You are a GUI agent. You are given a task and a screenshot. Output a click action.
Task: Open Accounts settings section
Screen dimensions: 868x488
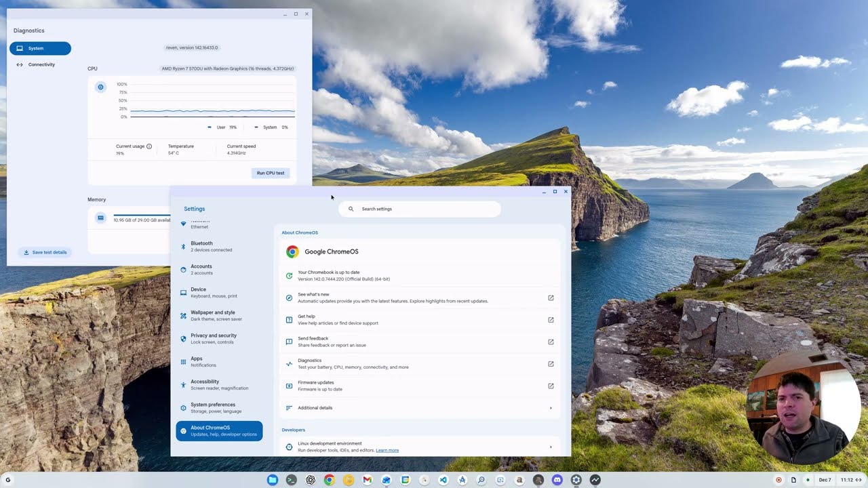(x=219, y=269)
